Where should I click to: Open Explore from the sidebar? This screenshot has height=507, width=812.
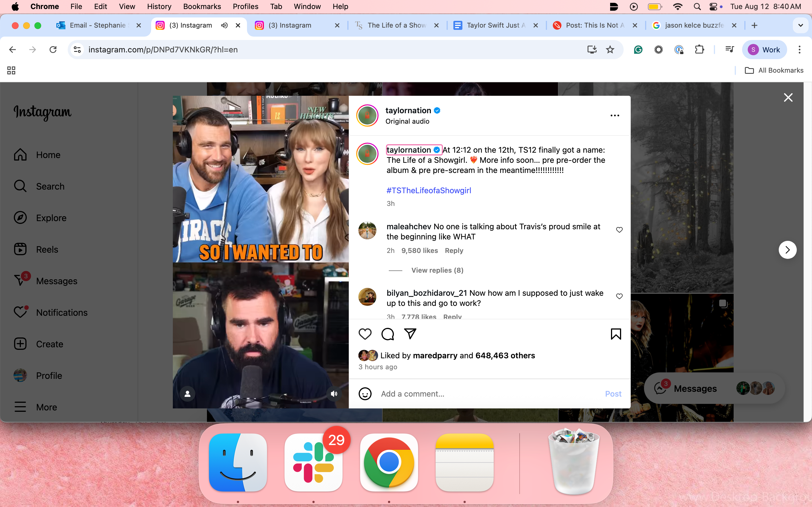[x=51, y=218]
